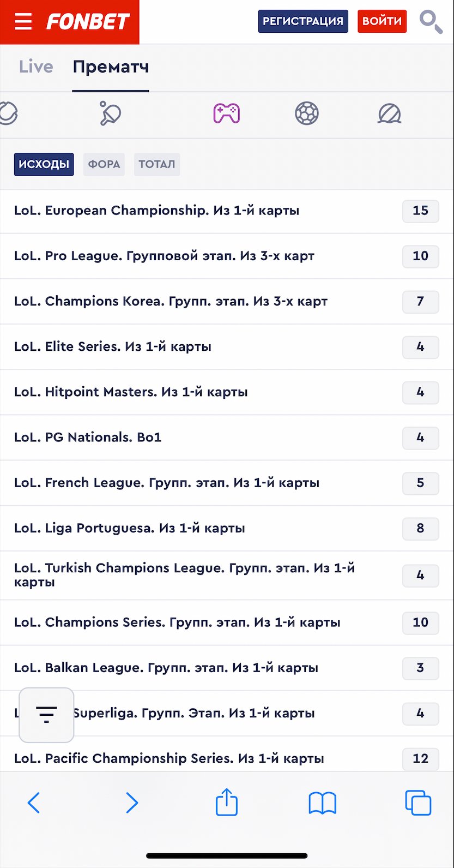This screenshot has height=868, width=454.
Task: Open Safari bookmarks icon
Action: pyautogui.click(x=322, y=803)
